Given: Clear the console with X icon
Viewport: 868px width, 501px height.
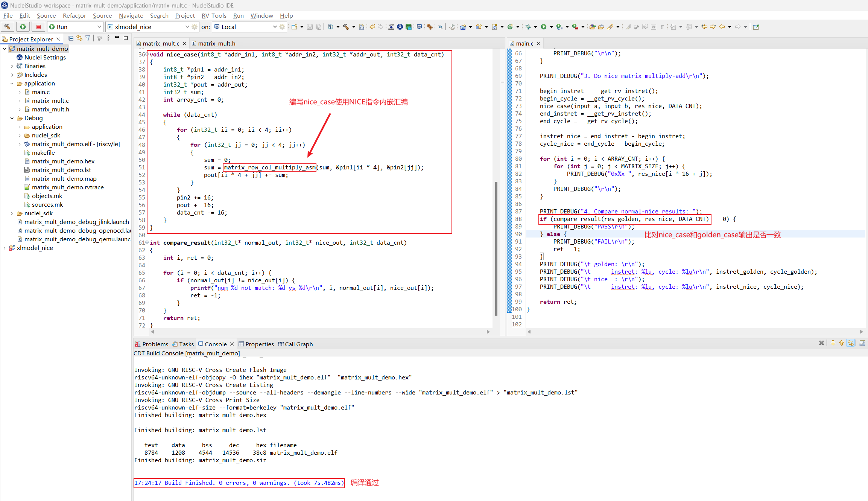Looking at the screenshot, I should coord(821,343).
